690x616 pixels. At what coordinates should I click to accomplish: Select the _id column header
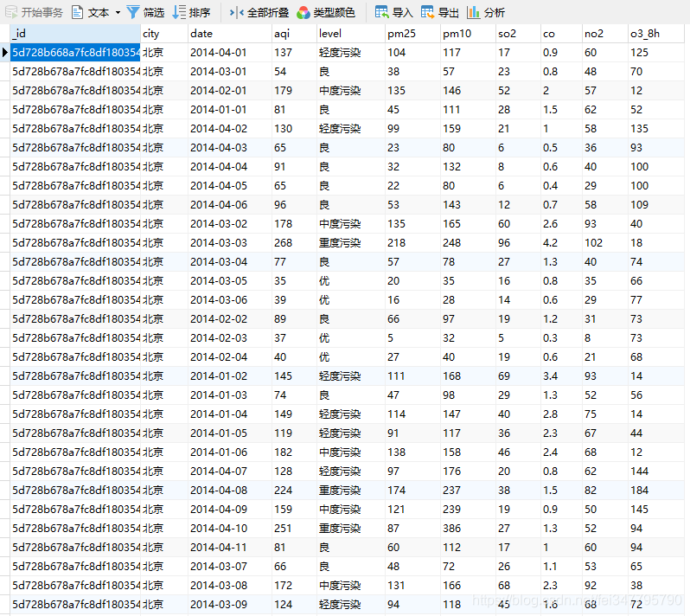[x=75, y=34]
